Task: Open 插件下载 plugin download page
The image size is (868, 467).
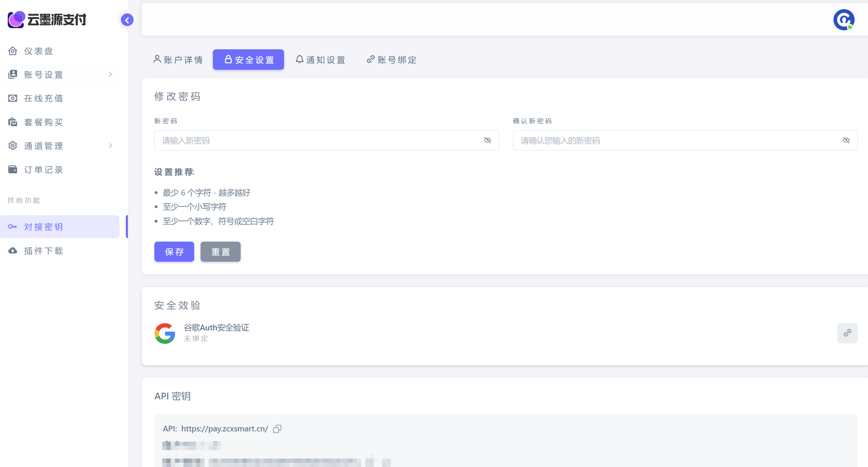Action: pyautogui.click(x=60, y=251)
